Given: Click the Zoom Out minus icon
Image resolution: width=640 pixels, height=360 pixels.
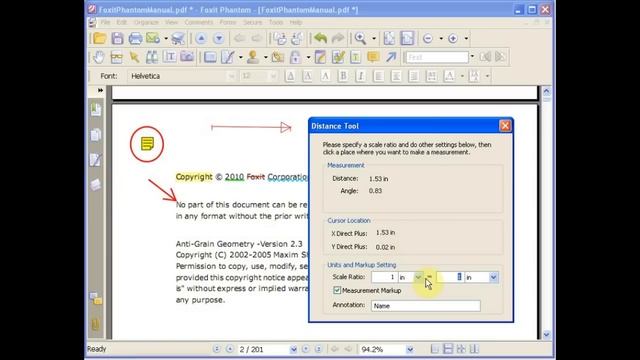Looking at the screenshot, I should (428, 38).
